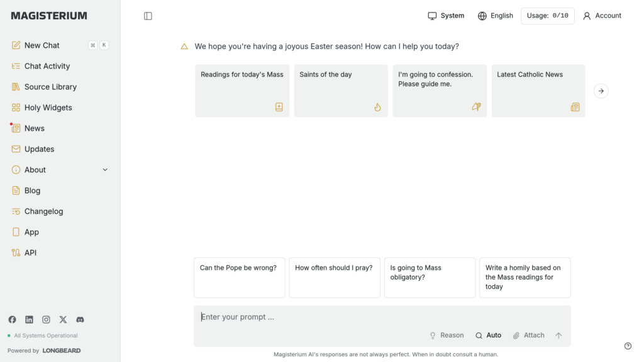Click the help question mark icon
The width and height of the screenshot is (644, 362).
628,346
